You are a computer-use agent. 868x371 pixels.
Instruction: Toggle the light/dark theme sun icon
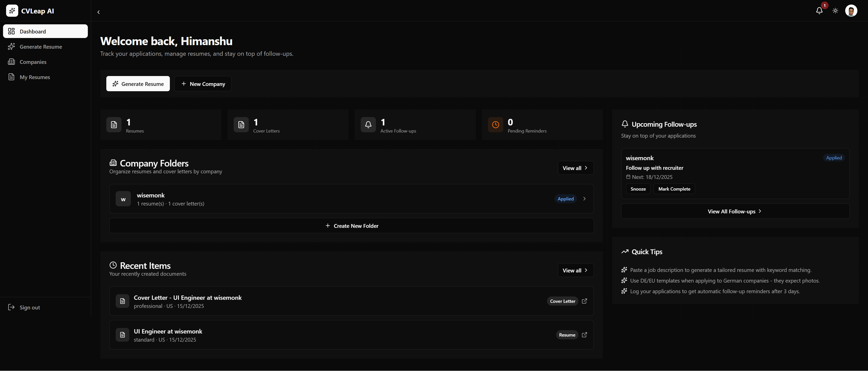835,11
